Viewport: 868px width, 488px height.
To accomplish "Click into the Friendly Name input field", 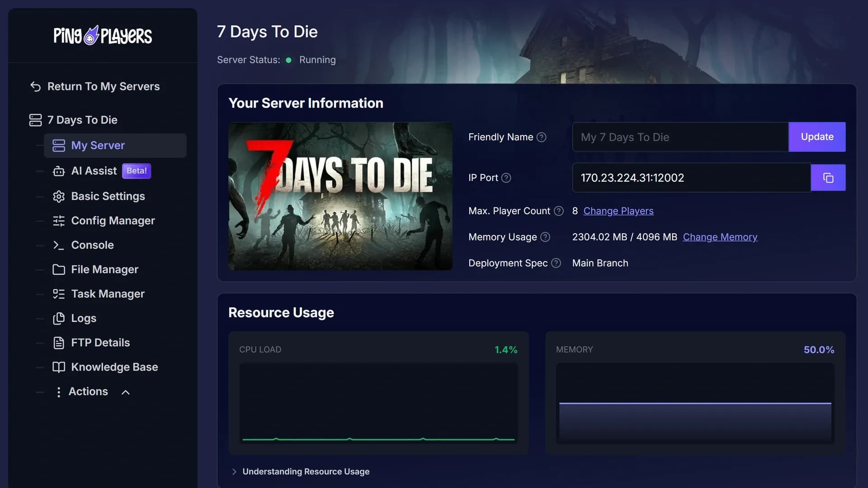I will [680, 137].
